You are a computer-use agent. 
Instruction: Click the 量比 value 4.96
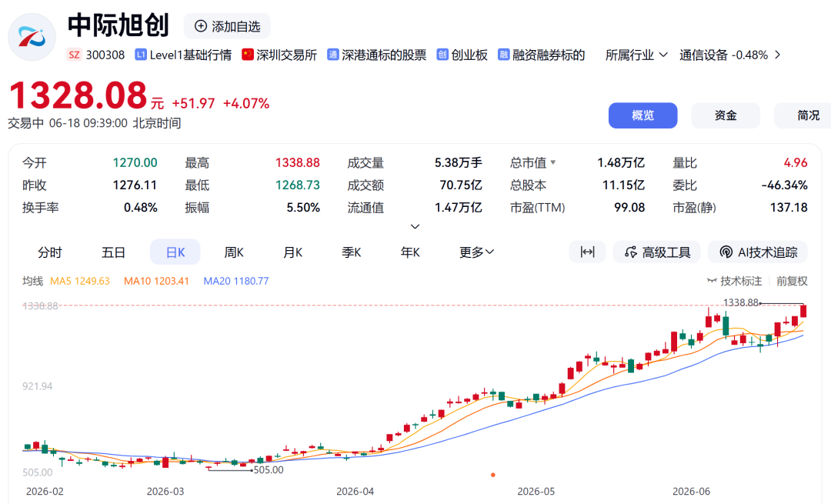(x=796, y=162)
